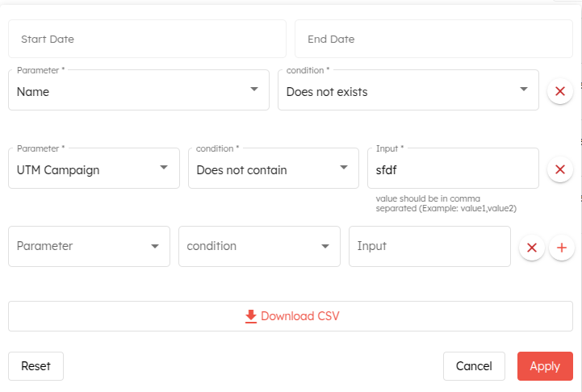Add a new filter row with plus icon
The image size is (582, 392).
point(562,248)
